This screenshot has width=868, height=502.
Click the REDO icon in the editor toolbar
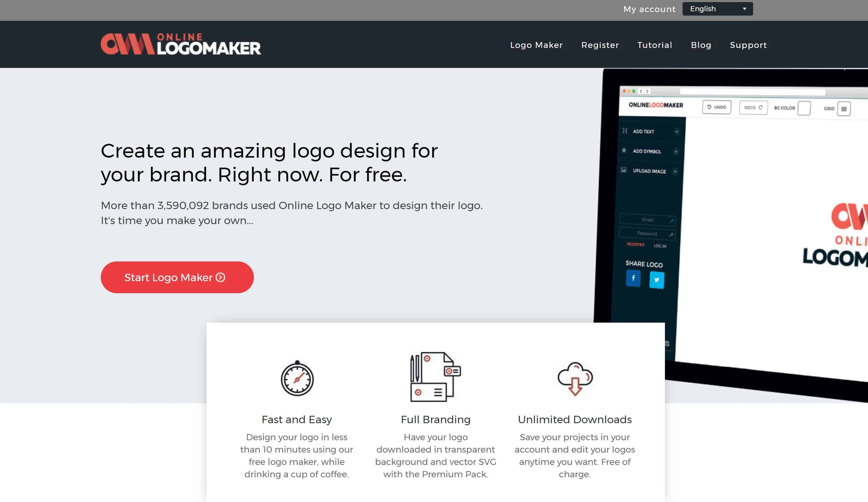pos(753,108)
